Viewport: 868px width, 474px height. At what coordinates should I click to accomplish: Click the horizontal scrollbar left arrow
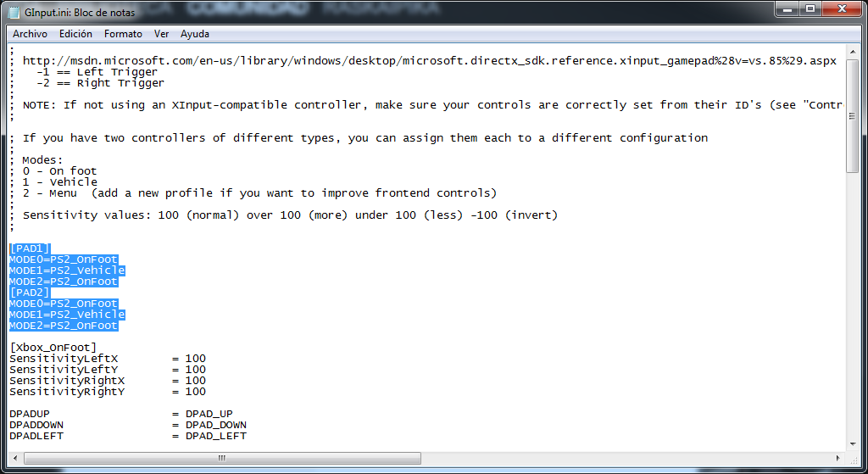point(15,459)
